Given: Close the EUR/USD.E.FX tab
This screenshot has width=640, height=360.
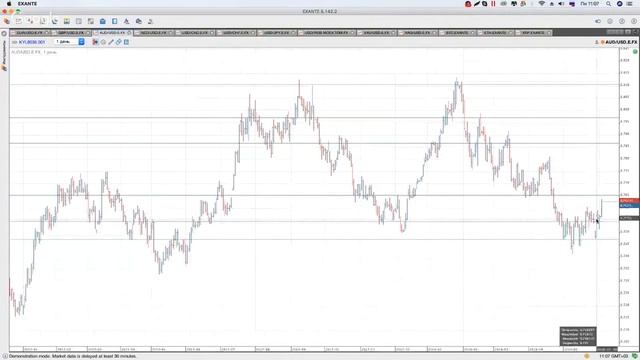Looking at the screenshot, I should 47,33.
